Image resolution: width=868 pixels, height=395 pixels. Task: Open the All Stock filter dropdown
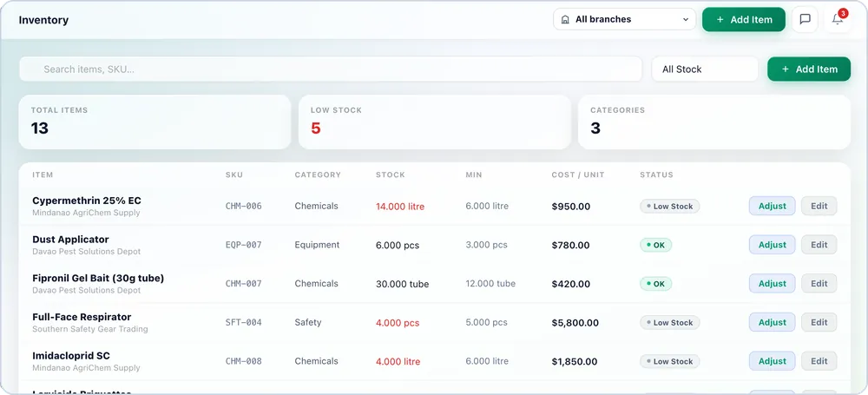point(705,69)
